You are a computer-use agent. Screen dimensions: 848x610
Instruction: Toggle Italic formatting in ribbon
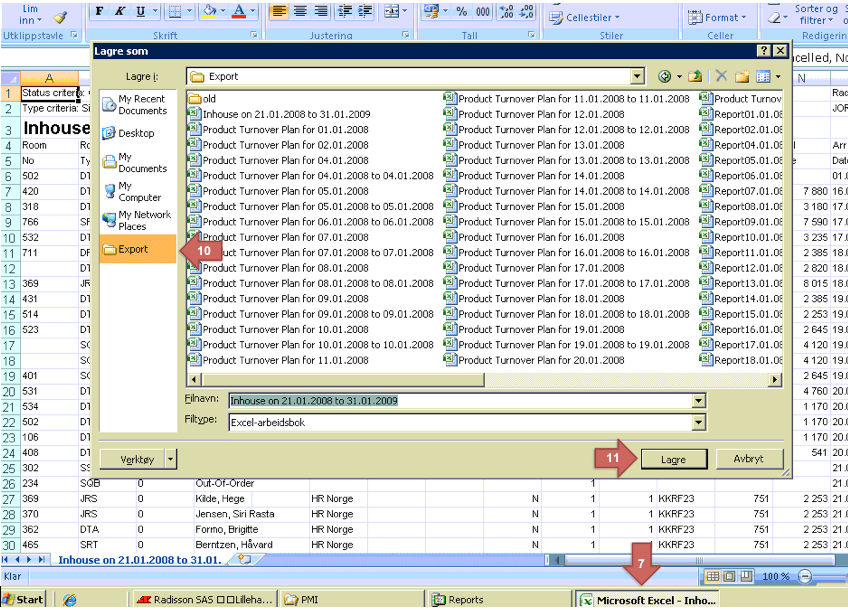(120, 11)
